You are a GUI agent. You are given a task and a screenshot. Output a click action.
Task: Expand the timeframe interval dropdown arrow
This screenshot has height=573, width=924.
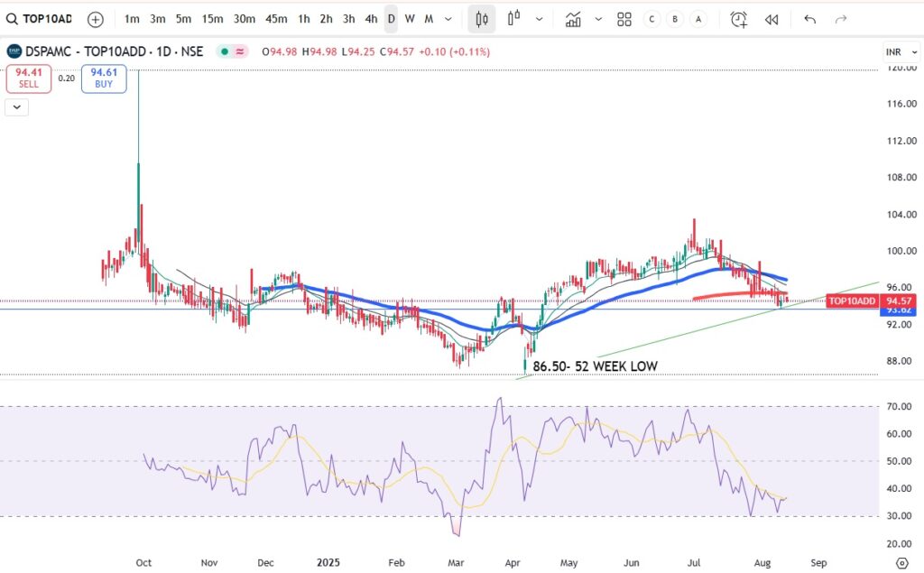click(448, 19)
